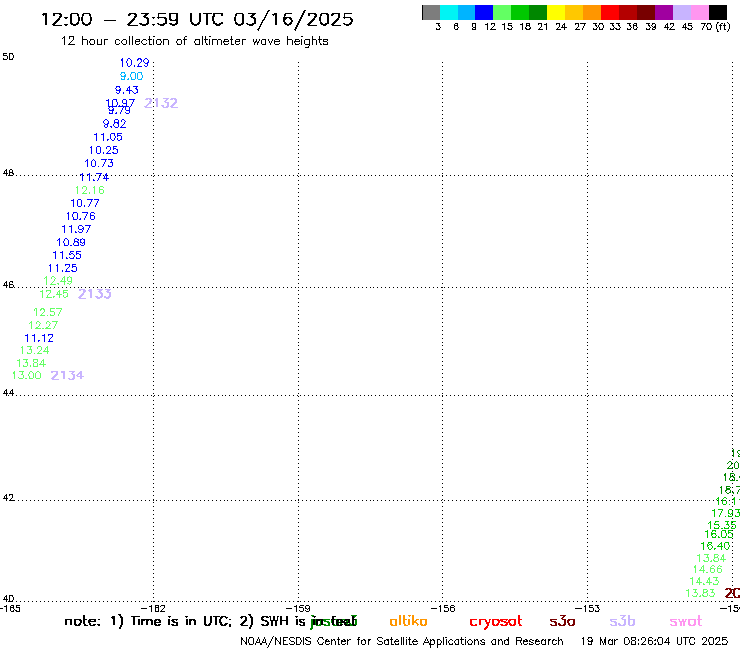Click the green value 12.16

click(x=90, y=190)
